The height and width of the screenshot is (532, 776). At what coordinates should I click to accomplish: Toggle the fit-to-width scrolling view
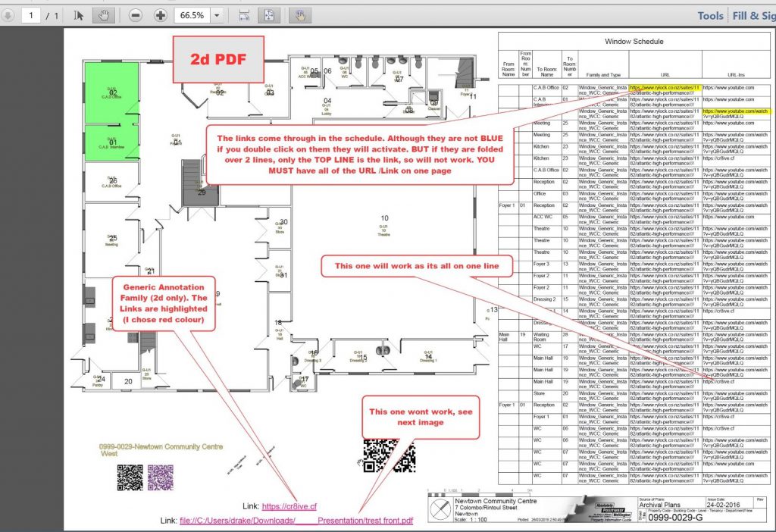[244, 15]
